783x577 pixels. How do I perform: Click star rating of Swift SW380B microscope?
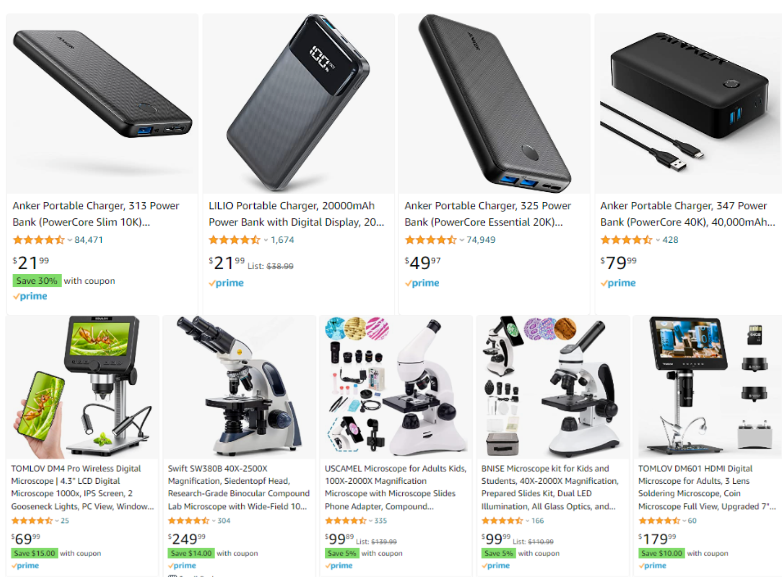(188, 521)
